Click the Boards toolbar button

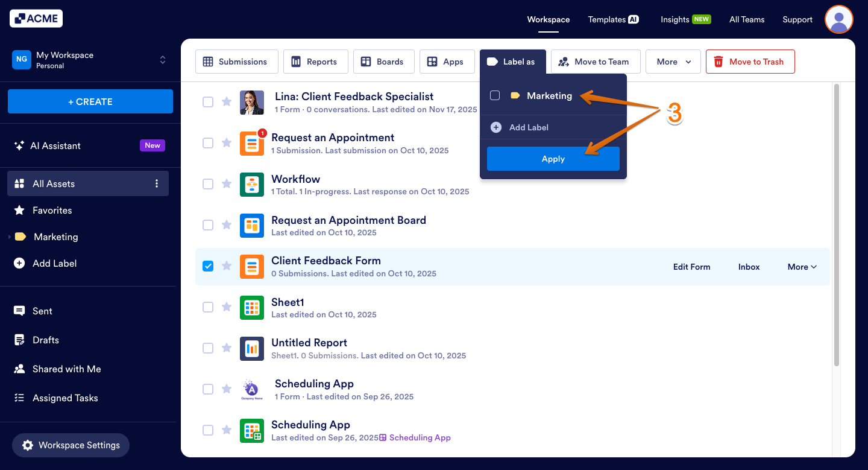[384, 62]
